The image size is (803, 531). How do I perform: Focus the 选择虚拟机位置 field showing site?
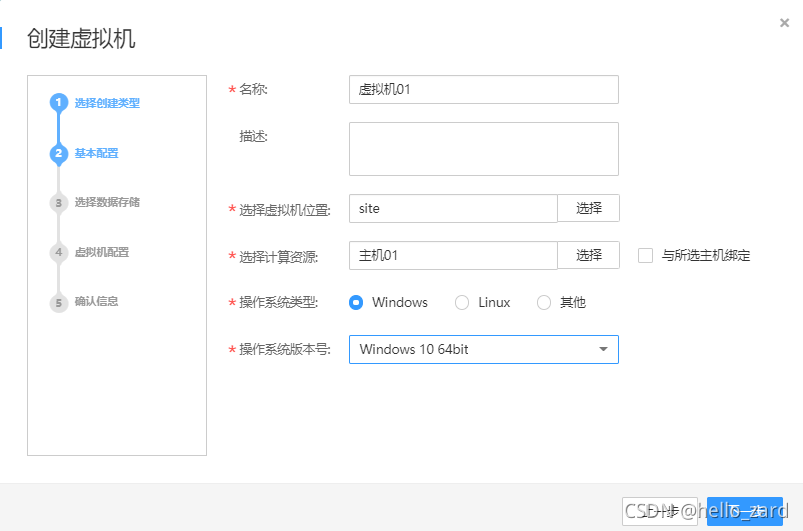coord(453,208)
